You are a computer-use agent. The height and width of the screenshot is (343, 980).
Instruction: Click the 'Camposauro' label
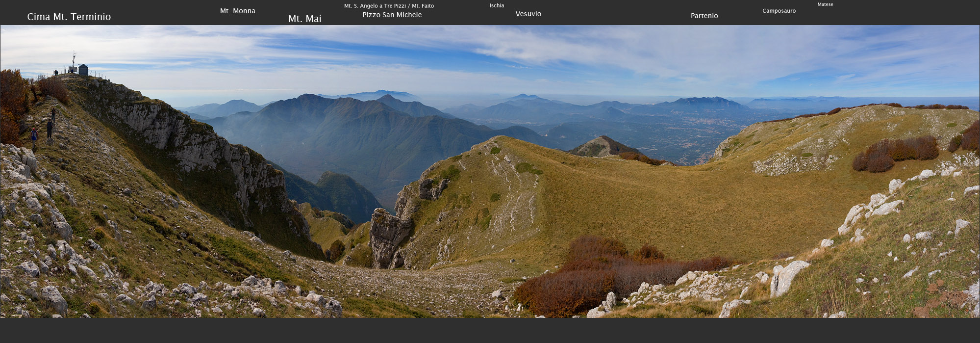pyautogui.click(x=779, y=11)
